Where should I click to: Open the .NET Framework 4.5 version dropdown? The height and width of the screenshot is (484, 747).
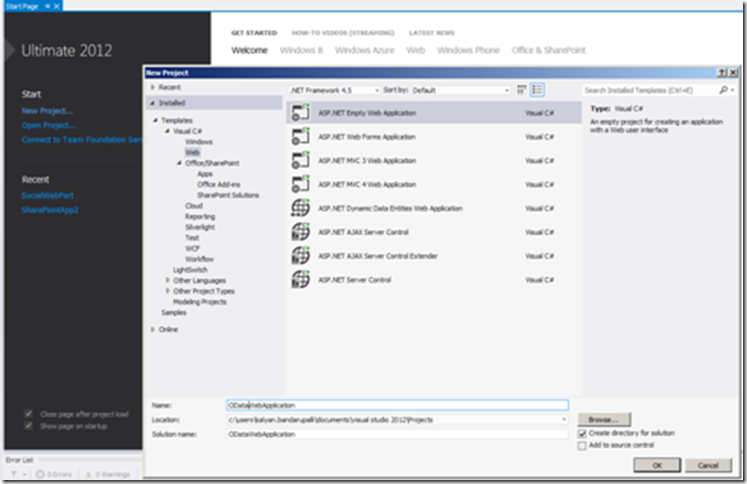(x=334, y=90)
